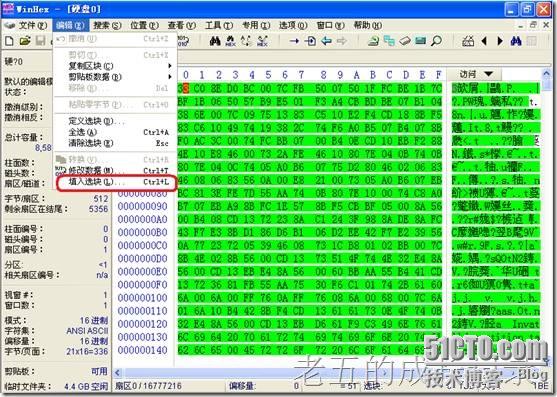Click the Find Hex Values icon
The image size is (557, 397).
pos(231,41)
